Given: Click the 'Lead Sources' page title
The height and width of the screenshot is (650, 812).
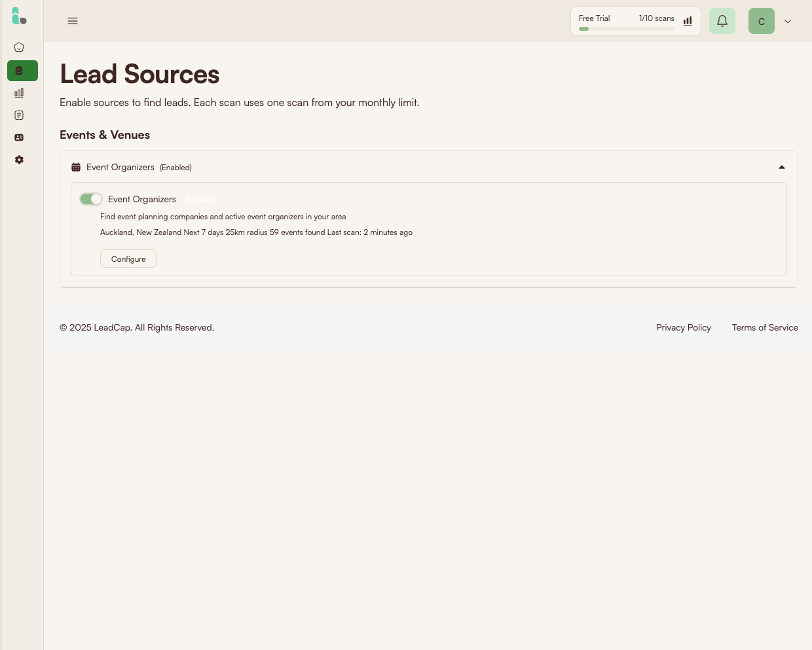Looking at the screenshot, I should coord(139,74).
